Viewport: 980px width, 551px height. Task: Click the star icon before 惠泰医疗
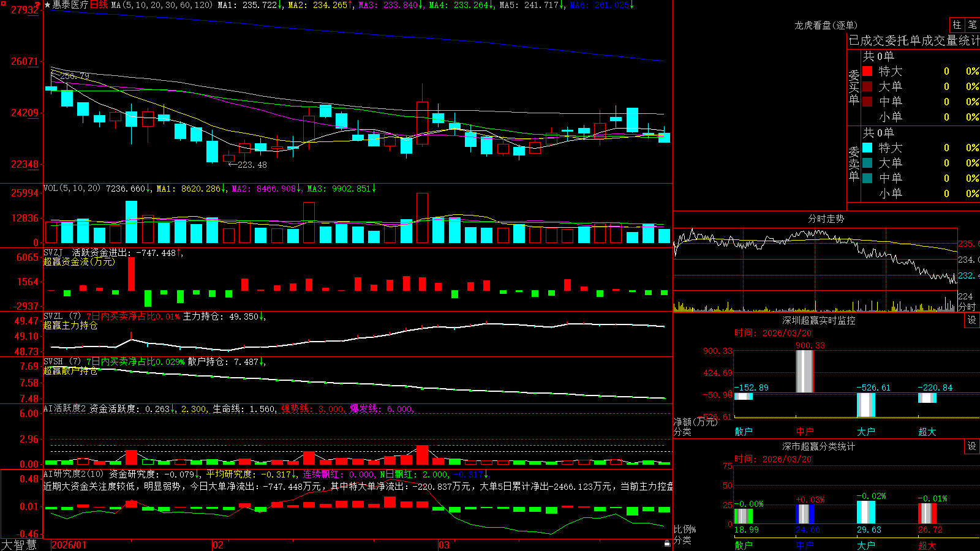pyautogui.click(x=47, y=5)
